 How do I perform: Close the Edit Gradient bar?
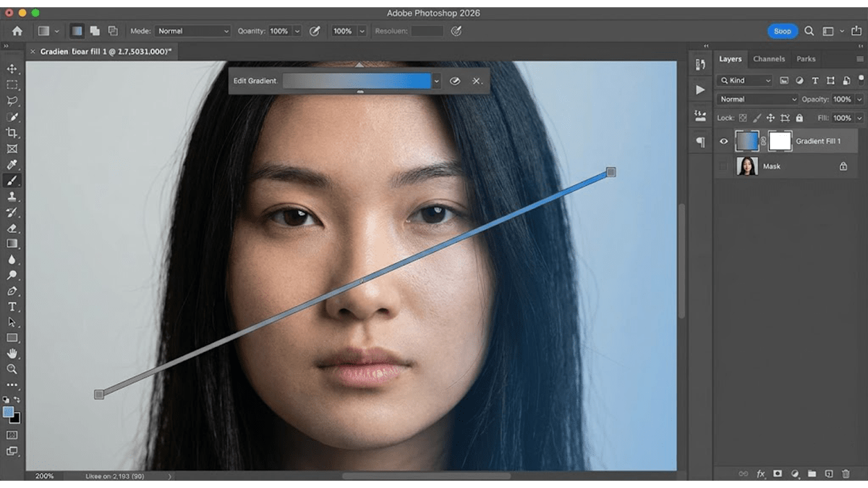(x=477, y=81)
